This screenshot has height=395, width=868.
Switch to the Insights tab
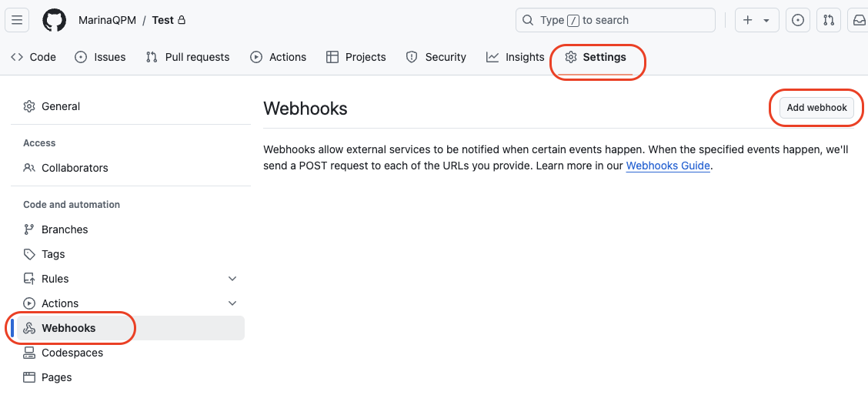[x=516, y=57]
